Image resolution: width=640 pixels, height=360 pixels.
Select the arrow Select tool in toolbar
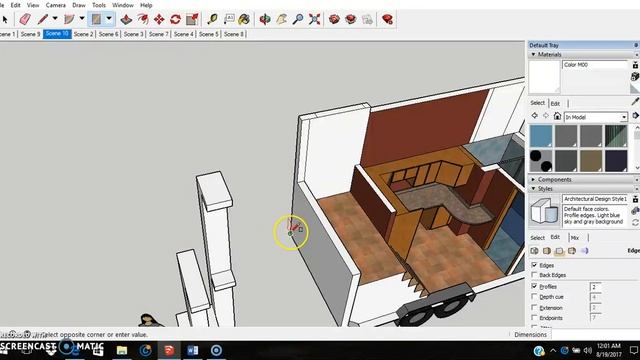click(5, 19)
